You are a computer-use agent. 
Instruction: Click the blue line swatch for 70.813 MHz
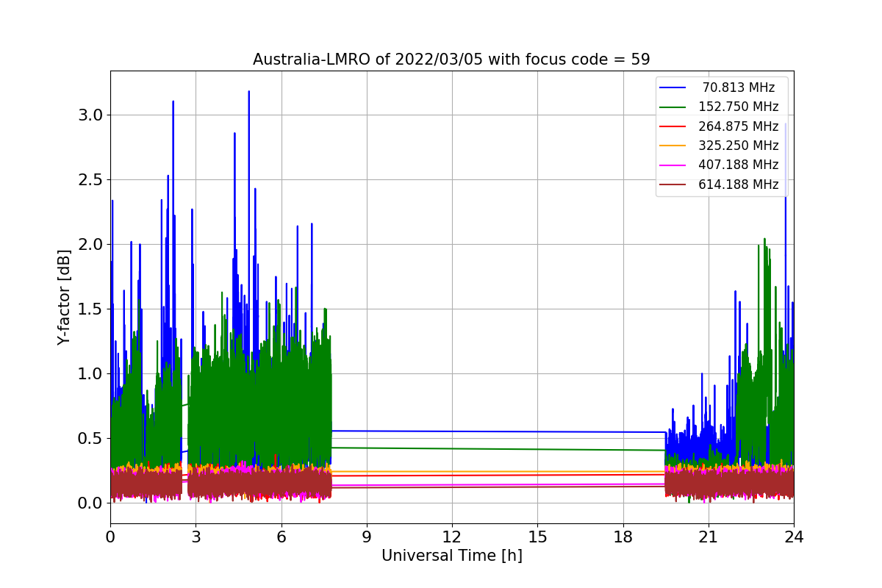tap(673, 87)
